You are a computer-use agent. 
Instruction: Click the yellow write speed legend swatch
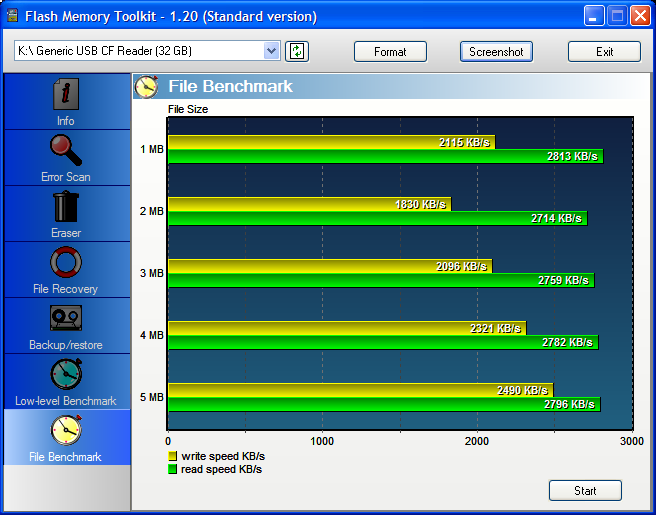(172, 456)
